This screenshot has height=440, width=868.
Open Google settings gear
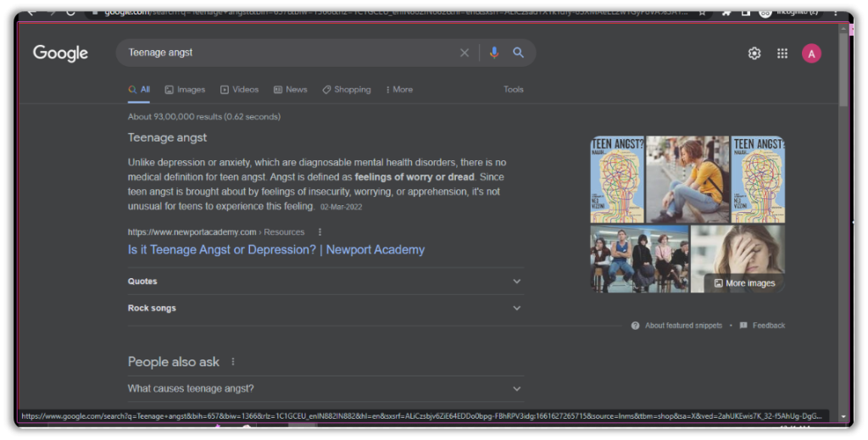click(x=754, y=53)
